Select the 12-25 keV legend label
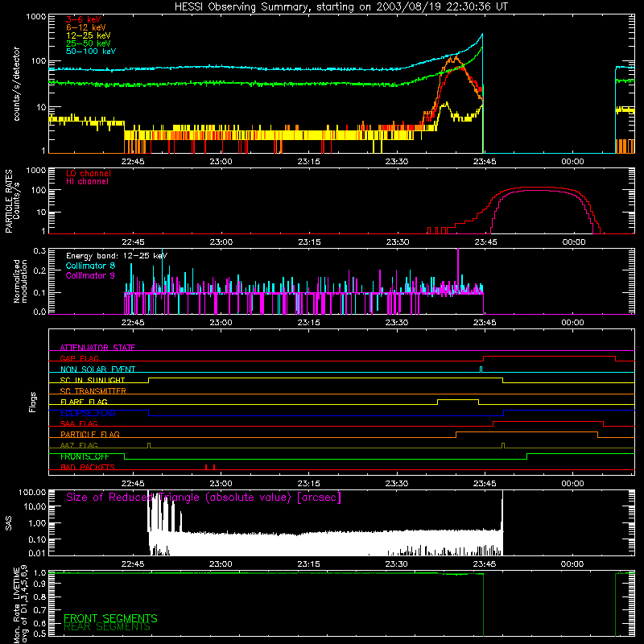 click(x=89, y=35)
